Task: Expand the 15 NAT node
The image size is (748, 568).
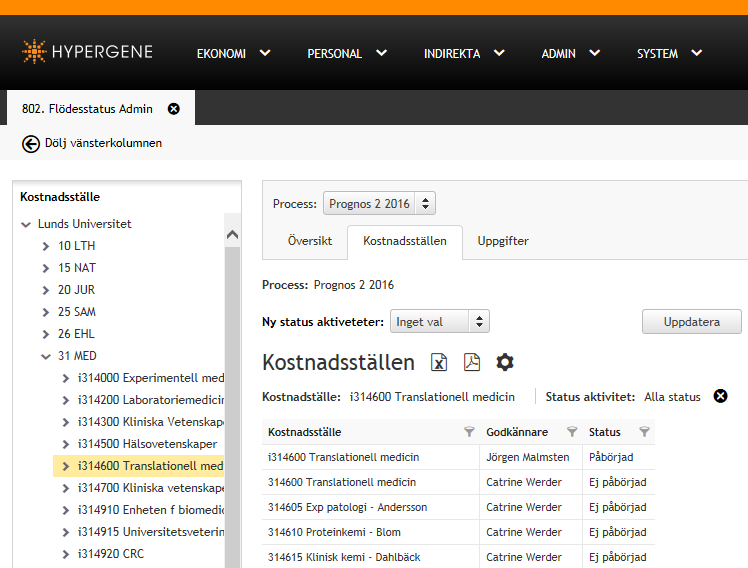Action: [x=46, y=268]
